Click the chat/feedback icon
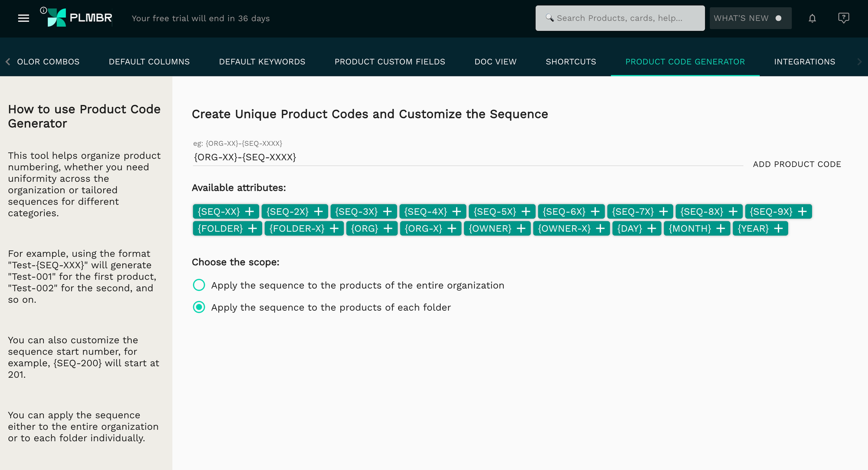868x470 pixels. click(844, 19)
